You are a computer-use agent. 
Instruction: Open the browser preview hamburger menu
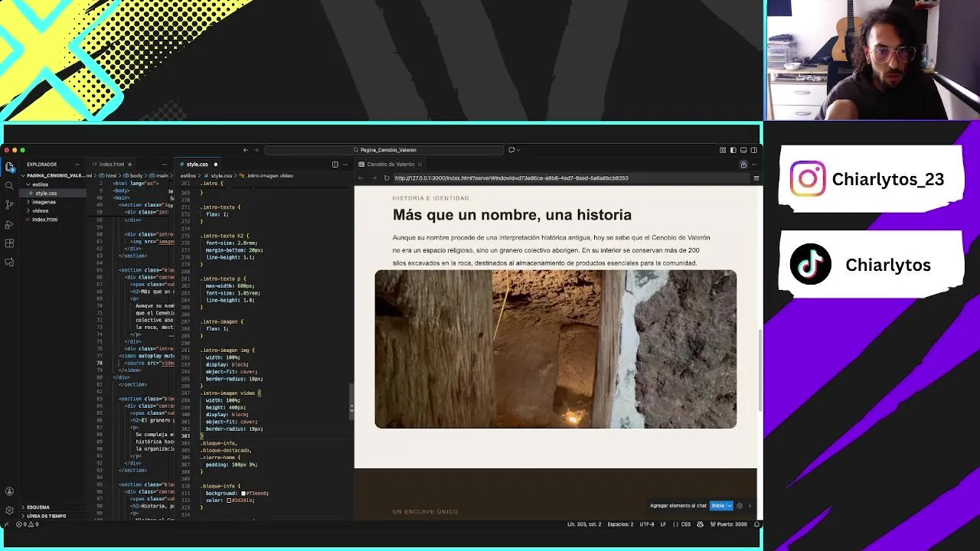coord(756,178)
